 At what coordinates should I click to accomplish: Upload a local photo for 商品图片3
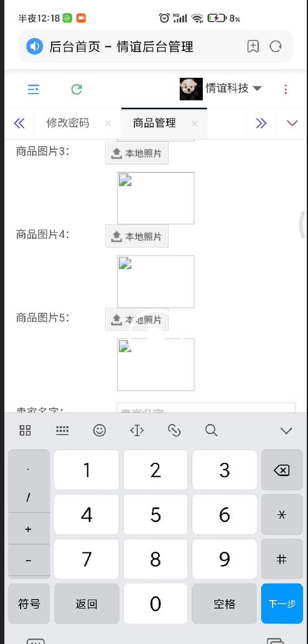pos(136,153)
